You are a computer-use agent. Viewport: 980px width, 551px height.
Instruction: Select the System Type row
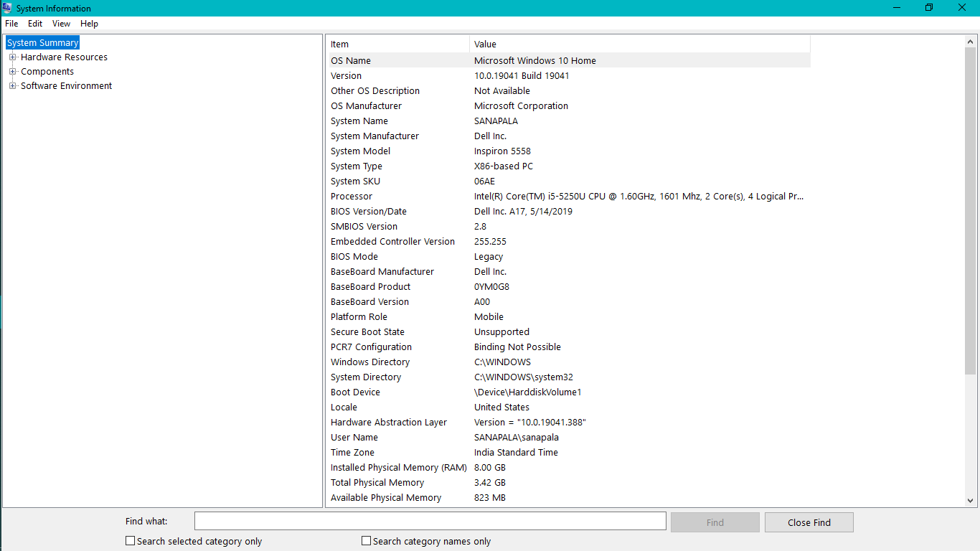tap(570, 166)
